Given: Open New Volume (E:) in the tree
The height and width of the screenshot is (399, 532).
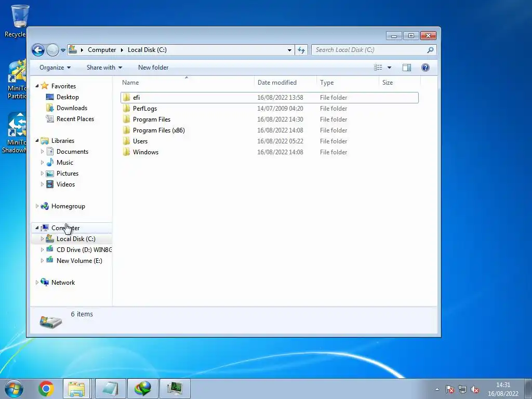Looking at the screenshot, I should click(79, 261).
